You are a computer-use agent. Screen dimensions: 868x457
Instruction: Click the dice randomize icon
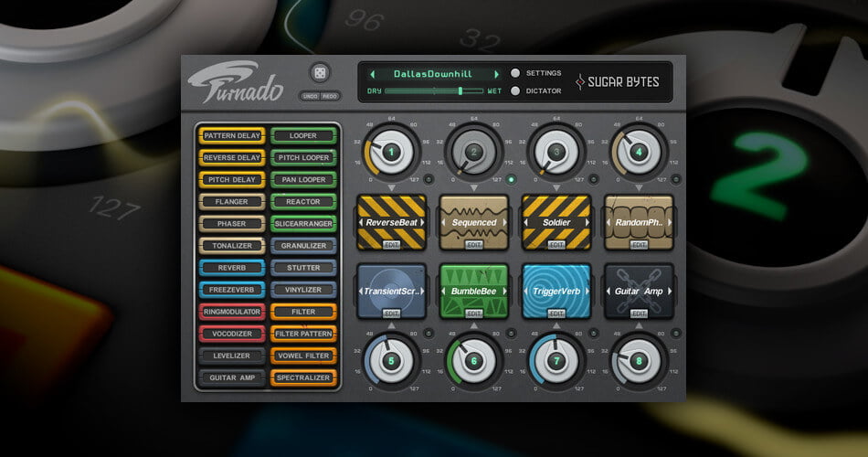click(x=319, y=73)
